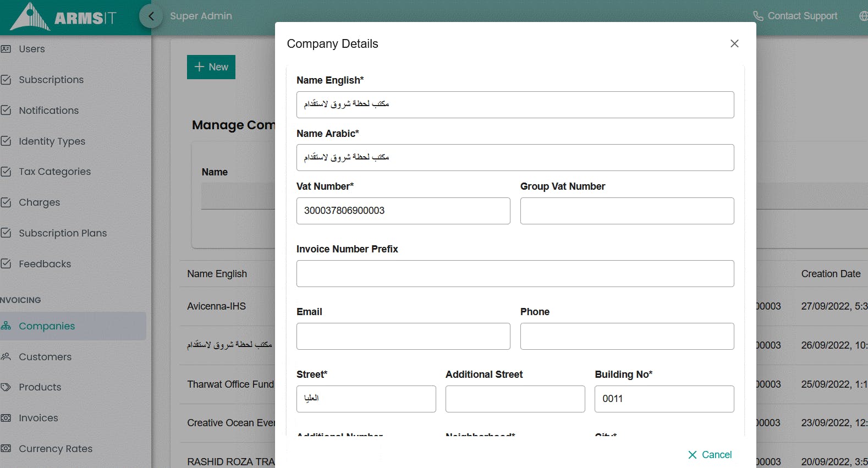The width and height of the screenshot is (868, 468).
Task: Click the Tax Categories sidebar icon
Action: [x=6, y=172]
